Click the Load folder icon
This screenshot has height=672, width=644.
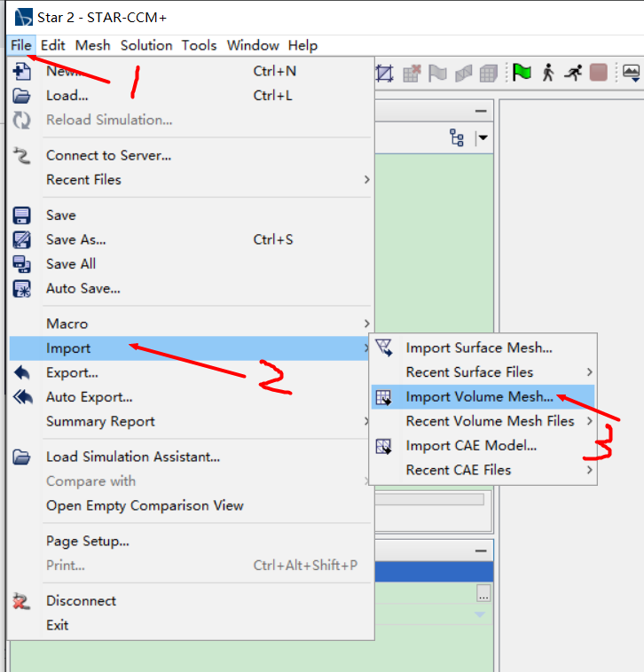(21, 96)
